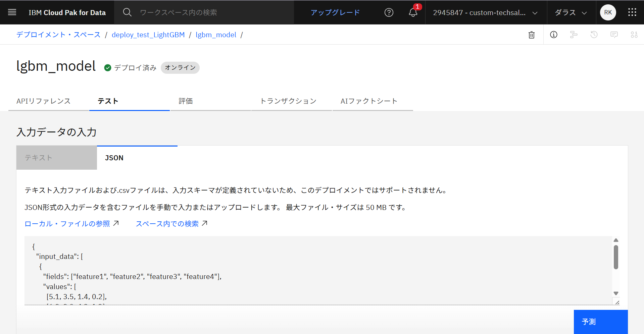Viewport: 644px width, 334px height.
Task: Click the オンライン status tag
Action: click(x=180, y=67)
